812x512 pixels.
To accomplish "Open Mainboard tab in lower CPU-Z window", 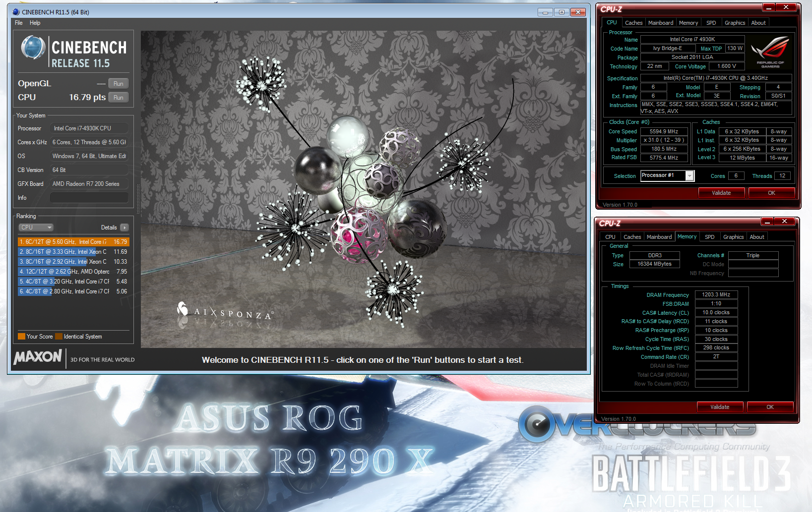I will pyautogui.click(x=659, y=237).
